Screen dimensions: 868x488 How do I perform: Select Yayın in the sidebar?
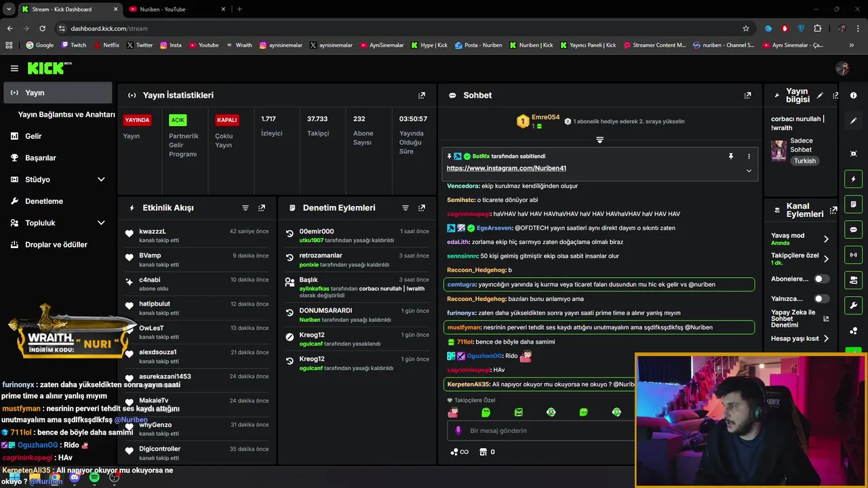point(58,93)
